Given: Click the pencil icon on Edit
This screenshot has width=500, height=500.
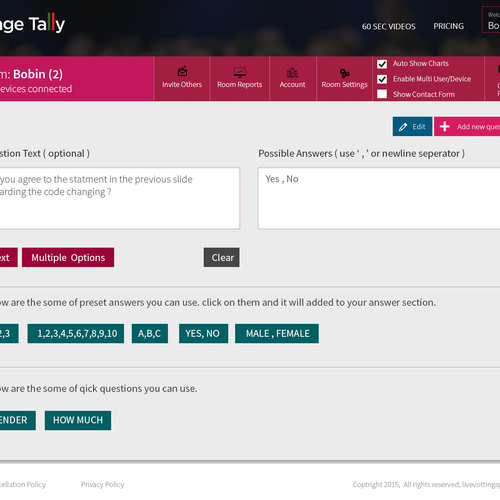Looking at the screenshot, I should point(403,127).
